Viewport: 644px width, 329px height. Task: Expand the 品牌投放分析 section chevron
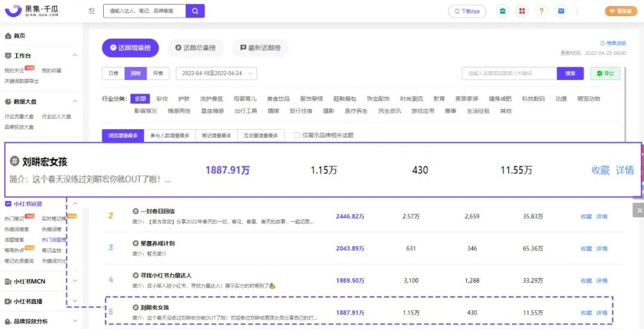coord(75,321)
